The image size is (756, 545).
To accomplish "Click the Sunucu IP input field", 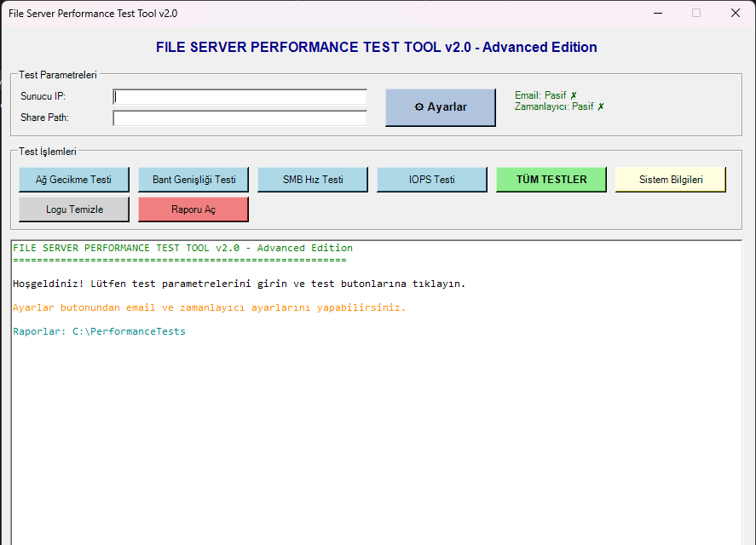I will click(239, 96).
